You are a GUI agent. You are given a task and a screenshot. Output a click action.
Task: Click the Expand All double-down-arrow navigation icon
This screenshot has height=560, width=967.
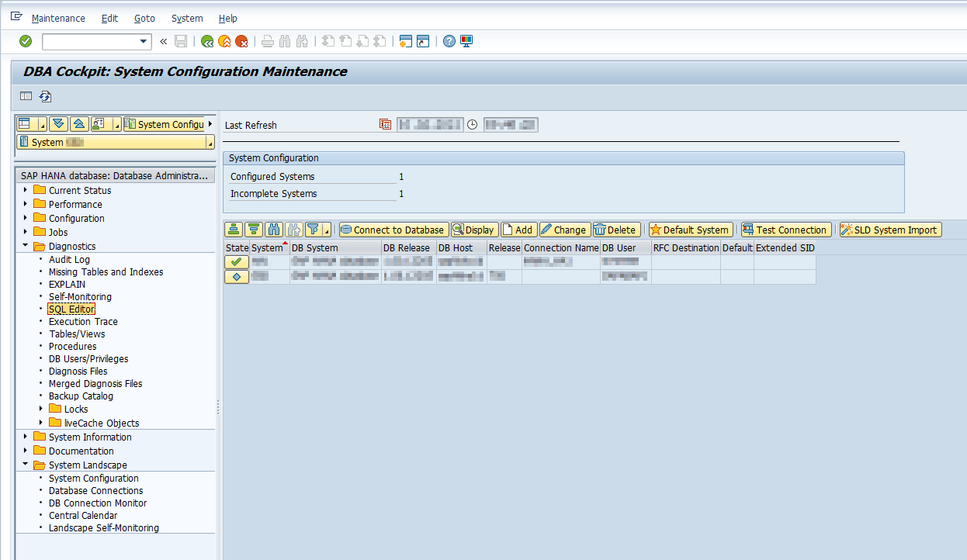[x=58, y=124]
